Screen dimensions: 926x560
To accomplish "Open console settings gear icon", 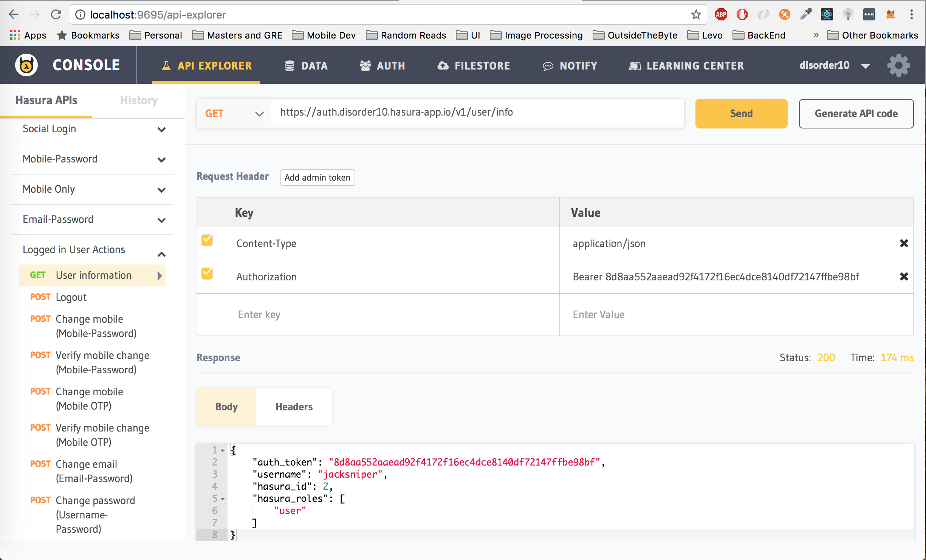I will [x=898, y=65].
